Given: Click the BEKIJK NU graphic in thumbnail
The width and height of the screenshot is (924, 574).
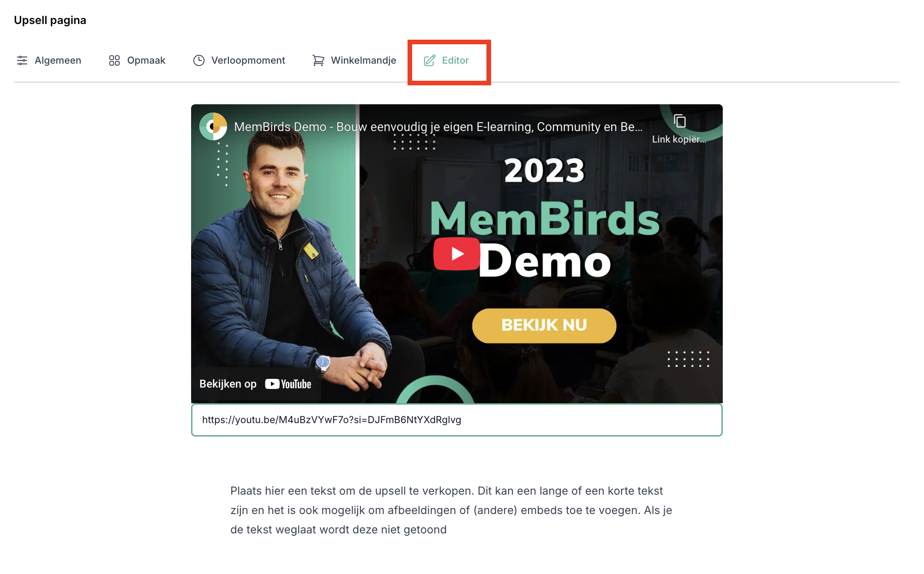Looking at the screenshot, I should 544,326.
